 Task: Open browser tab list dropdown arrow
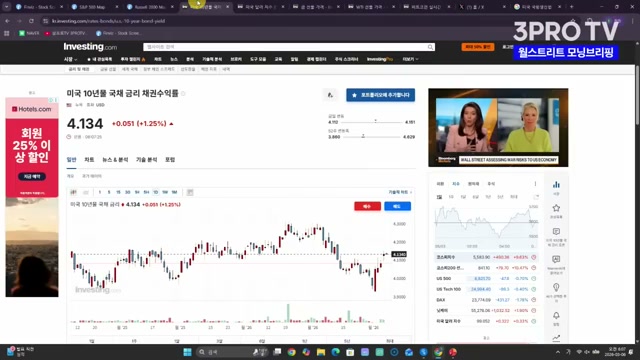[7, 7]
